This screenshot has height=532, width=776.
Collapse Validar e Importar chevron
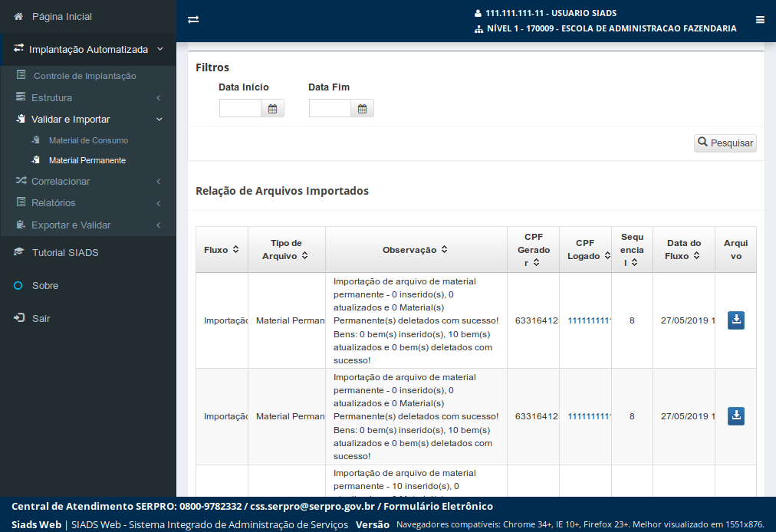[159, 120]
